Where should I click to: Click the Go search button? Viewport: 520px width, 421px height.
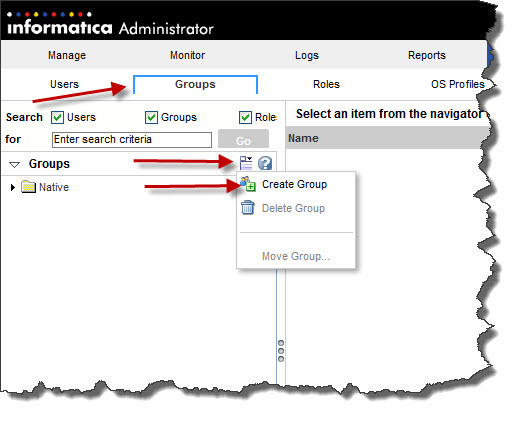243,139
